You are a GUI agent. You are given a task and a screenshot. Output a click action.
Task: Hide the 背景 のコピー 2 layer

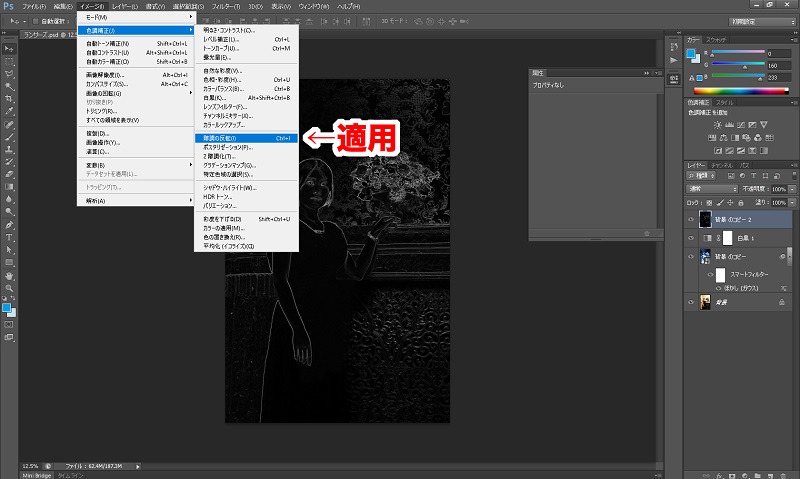691,219
